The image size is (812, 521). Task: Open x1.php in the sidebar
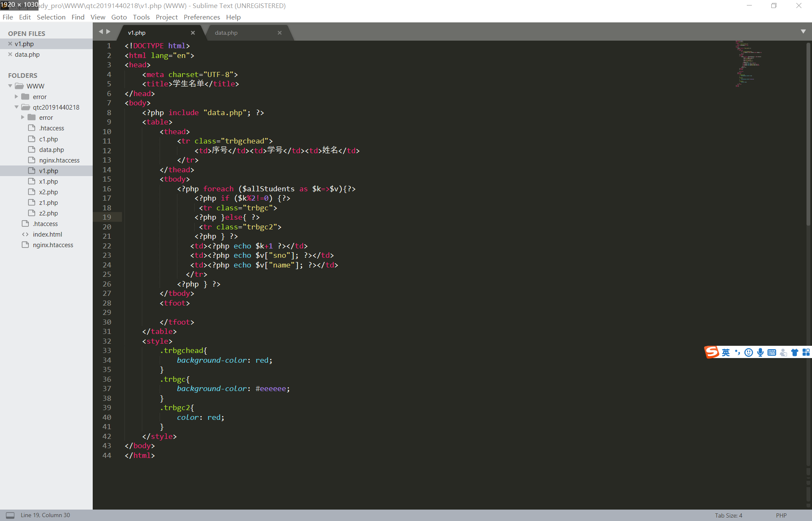[x=49, y=181]
